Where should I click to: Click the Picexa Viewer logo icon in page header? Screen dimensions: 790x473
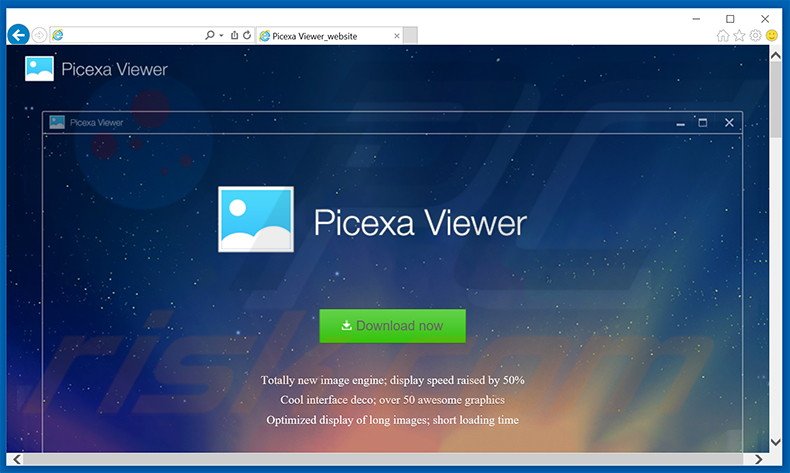tap(39, 69)
